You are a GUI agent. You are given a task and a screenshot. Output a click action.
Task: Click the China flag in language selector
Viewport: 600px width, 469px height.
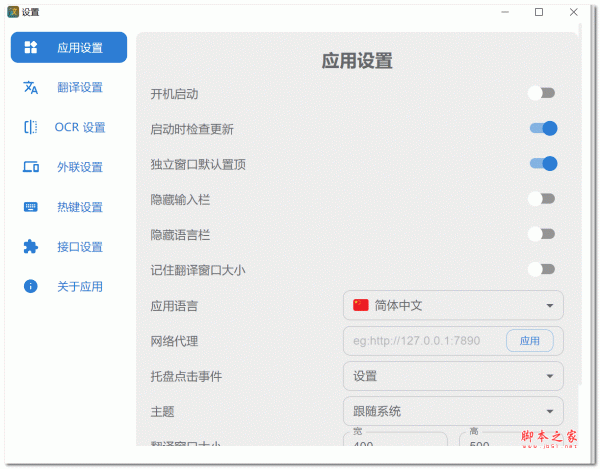(x=360, y=305)
